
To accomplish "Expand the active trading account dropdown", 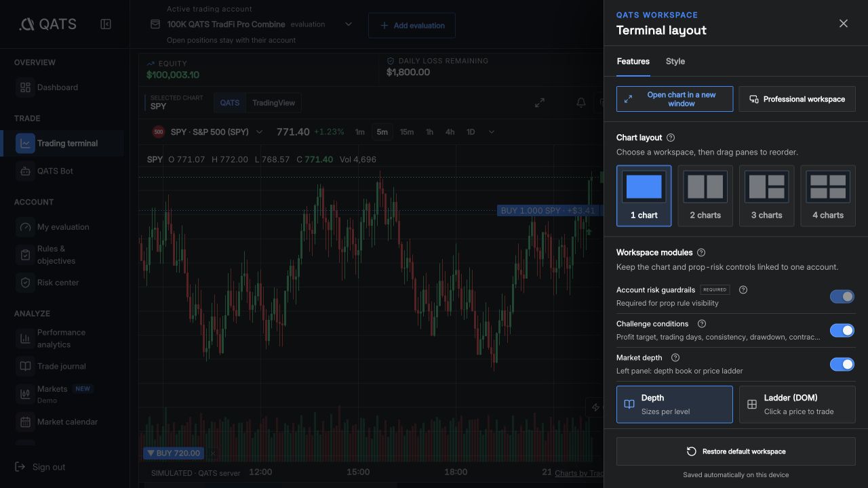I will 349,24.
